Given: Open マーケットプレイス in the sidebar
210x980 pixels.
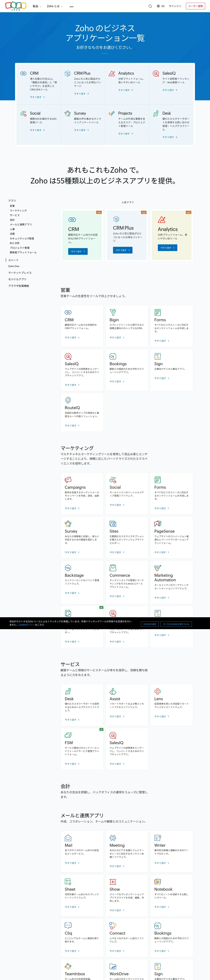Looking at the screenshot, I should [20, 273].
